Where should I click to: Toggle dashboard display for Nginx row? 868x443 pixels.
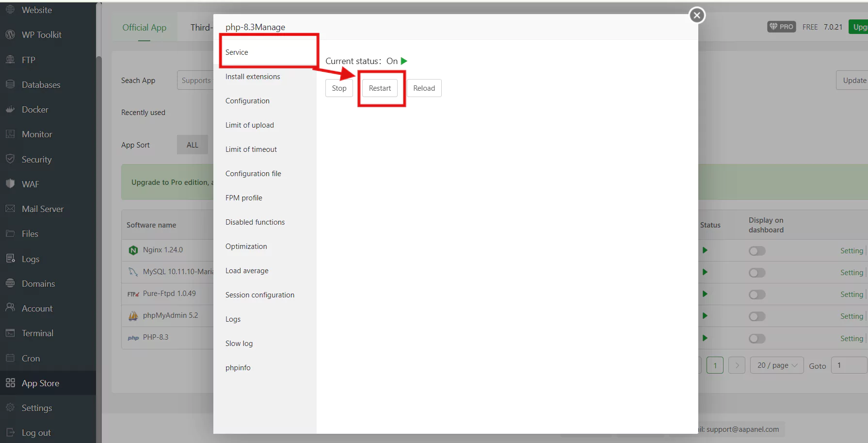click(x=757, y=251)
